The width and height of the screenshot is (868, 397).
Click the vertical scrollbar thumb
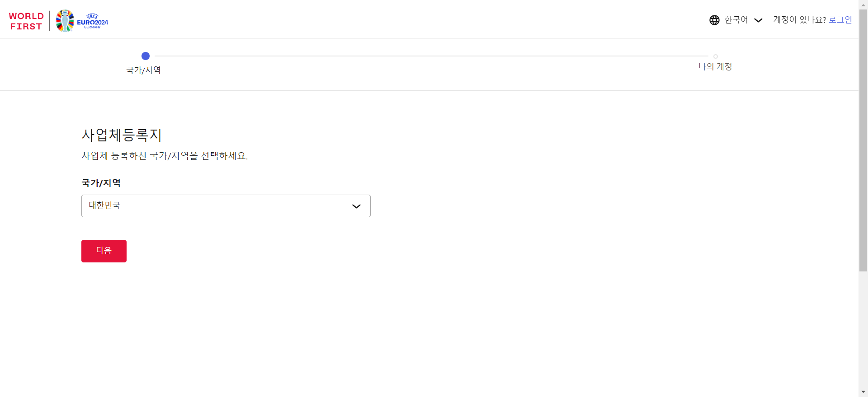click(863, 140)
